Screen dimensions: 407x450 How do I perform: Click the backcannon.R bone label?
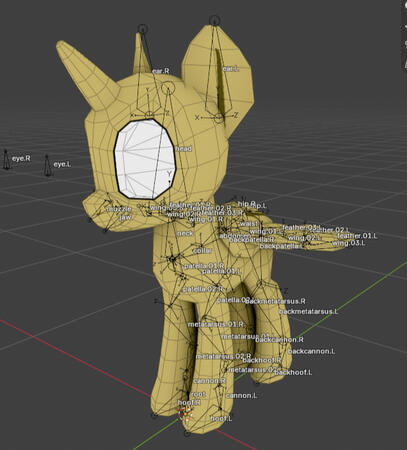pyautogui.click(x=279, y=340)
